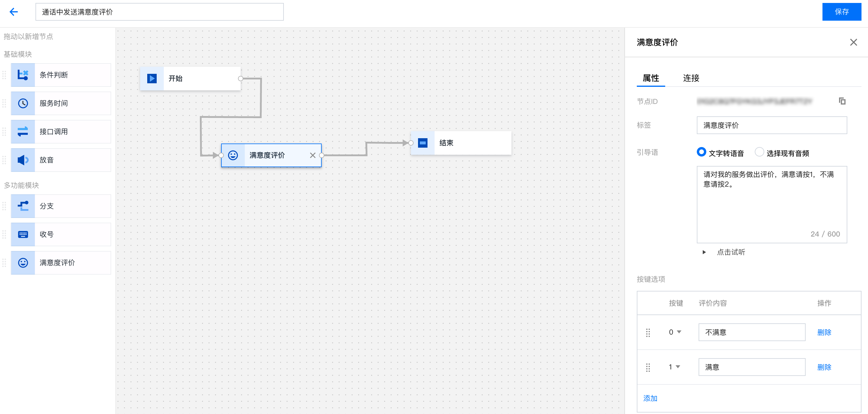Image resolution: width=868 pixels, height=414 pixels.
Task: Click the back arrow icon
Action: pyautogui.click(x=14, y=12)
